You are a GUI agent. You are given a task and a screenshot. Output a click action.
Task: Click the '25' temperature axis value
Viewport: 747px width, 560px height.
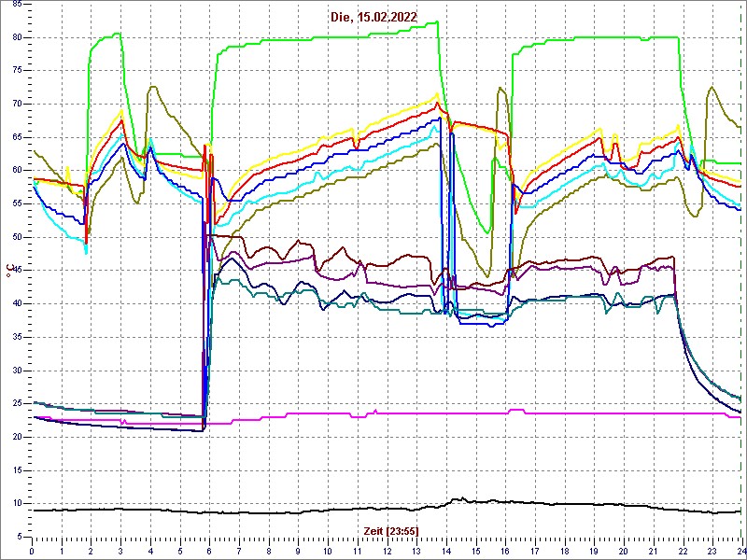[x=16, y=404]
